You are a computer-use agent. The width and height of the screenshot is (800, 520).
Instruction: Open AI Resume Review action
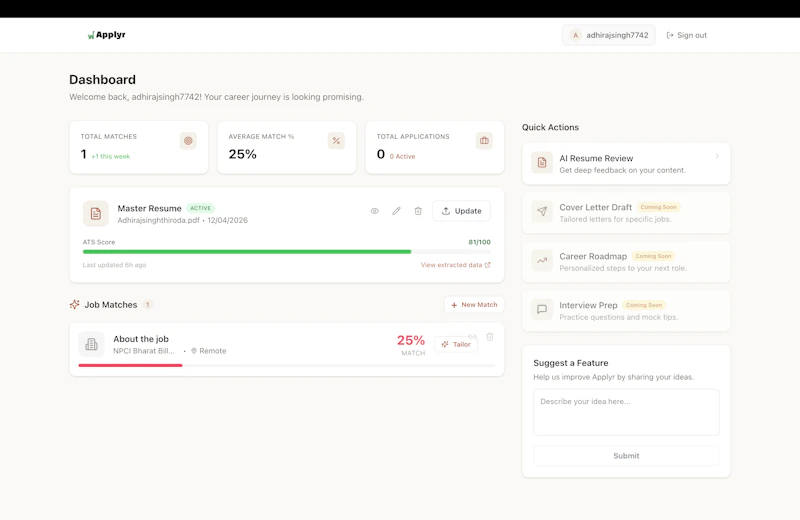(x=626, y=163)
